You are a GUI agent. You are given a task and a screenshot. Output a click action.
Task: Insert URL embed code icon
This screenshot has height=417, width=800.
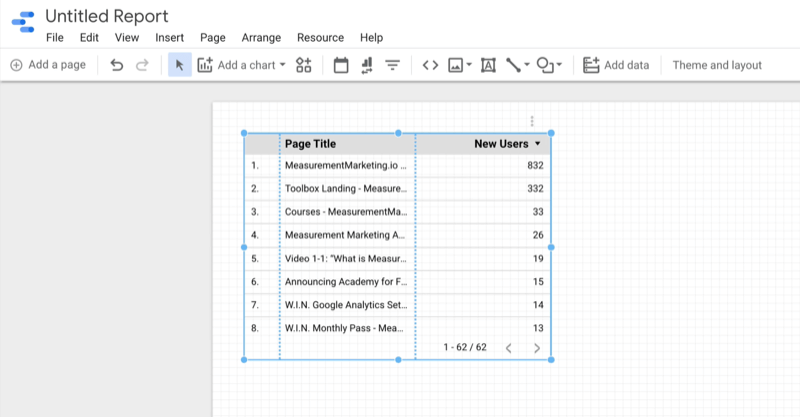pyautogui.click(x=430, y=65)
